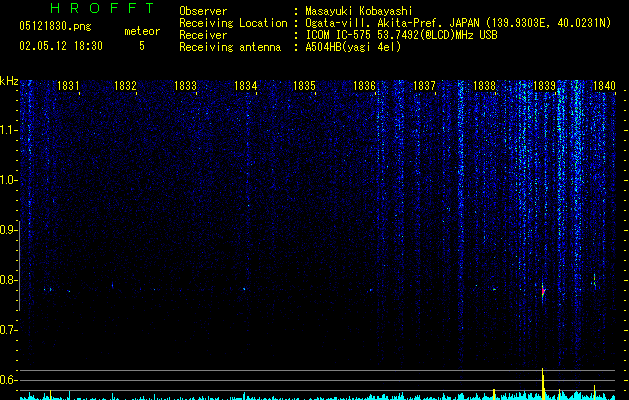
Task: Click the 0.7 kHz frequency label
Action: [x=8, y=330]
